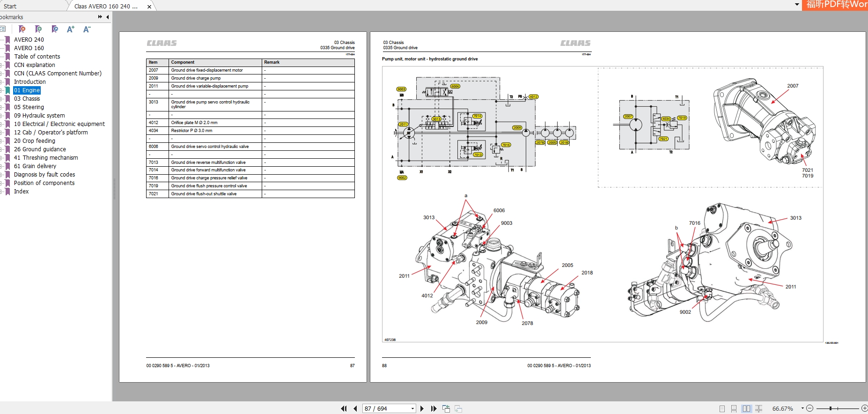Click the zoom in plus button
This screenshot has height=414, width=868.
864,408
